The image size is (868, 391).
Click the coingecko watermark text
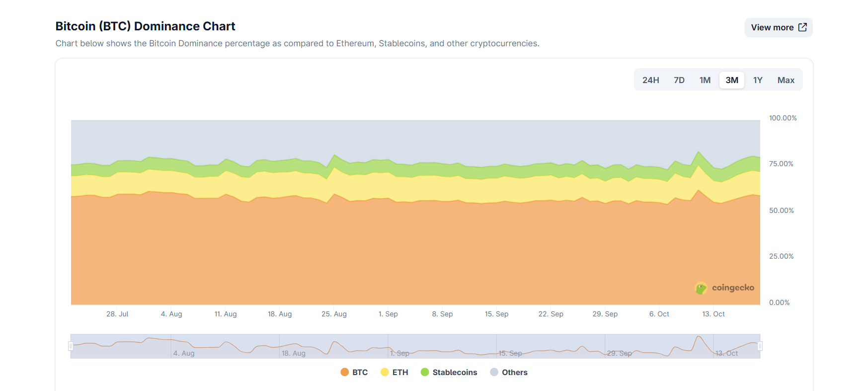coord(732,288)
